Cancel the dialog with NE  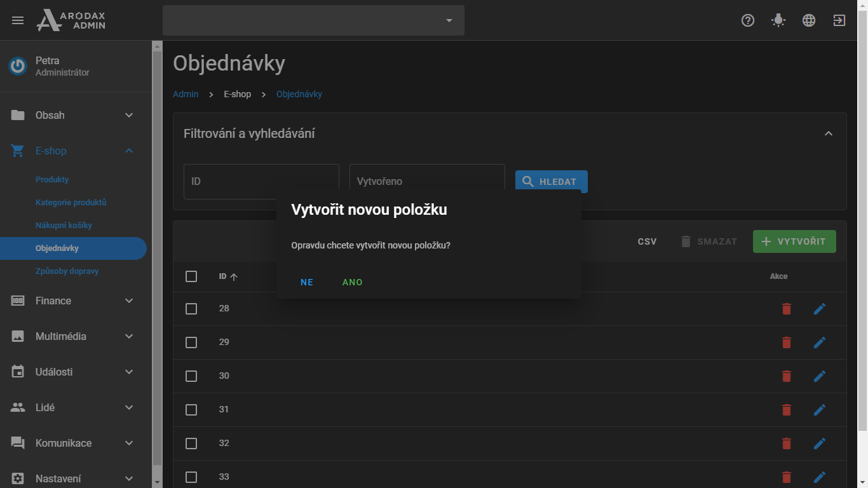(307, 282)
